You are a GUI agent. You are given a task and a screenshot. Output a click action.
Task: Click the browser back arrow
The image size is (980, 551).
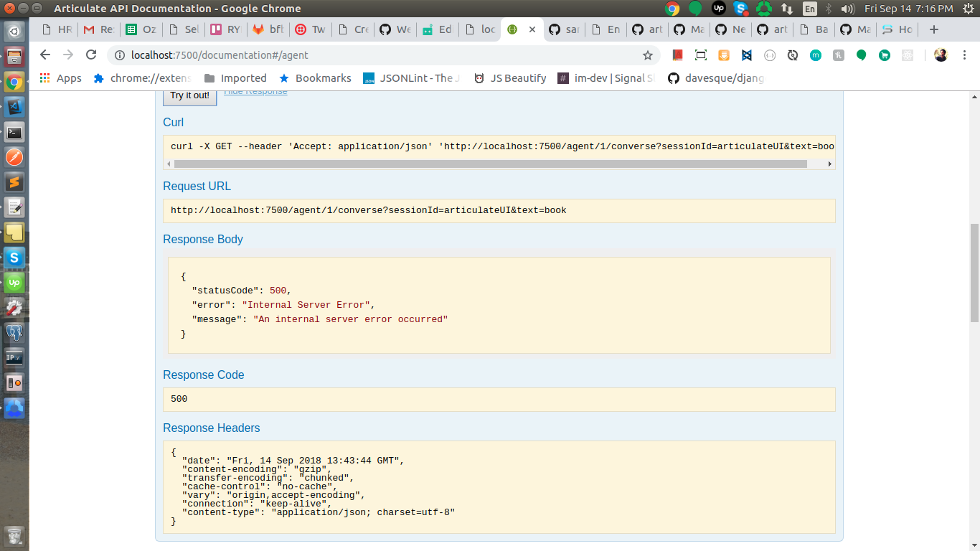point(44,55)
